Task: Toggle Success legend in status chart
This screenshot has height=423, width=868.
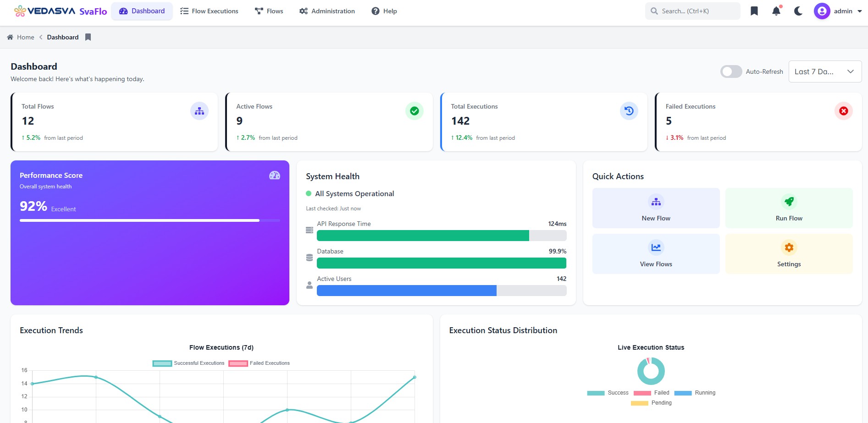Action: coord(608,393)
